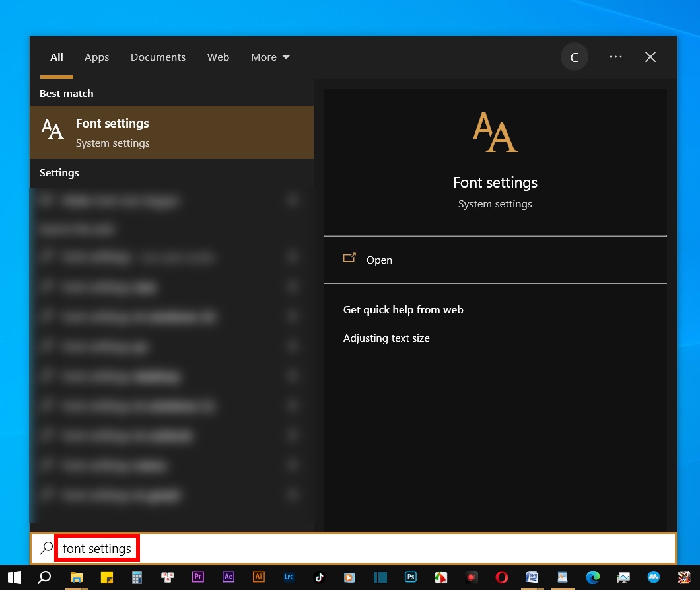The height and width of the screenshot is (590, 700).
Task: Open TikTok from the taskbar
Action: 319,577
